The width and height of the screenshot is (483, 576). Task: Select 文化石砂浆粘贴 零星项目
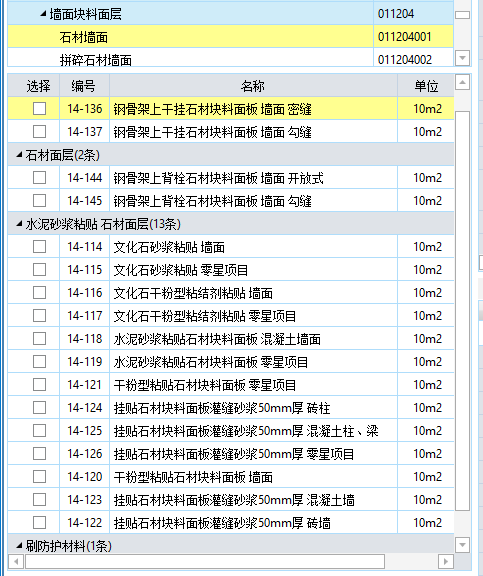click(x=181, y=270)
